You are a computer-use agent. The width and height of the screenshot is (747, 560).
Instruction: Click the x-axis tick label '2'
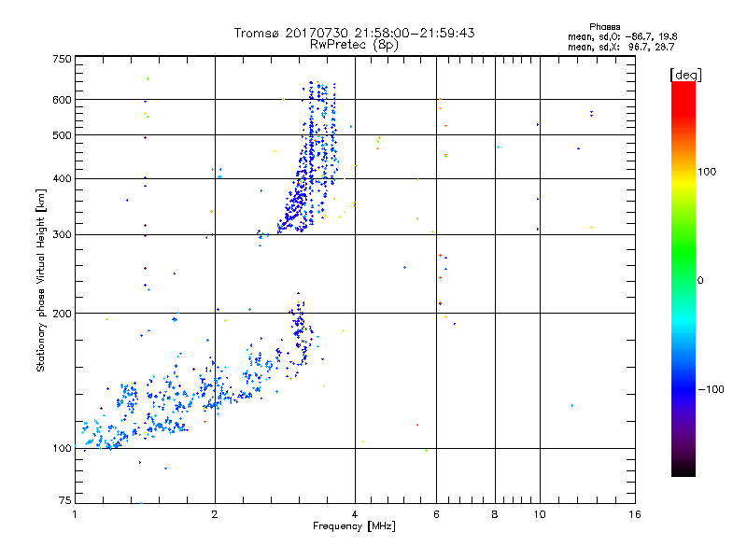pos(215,514)
